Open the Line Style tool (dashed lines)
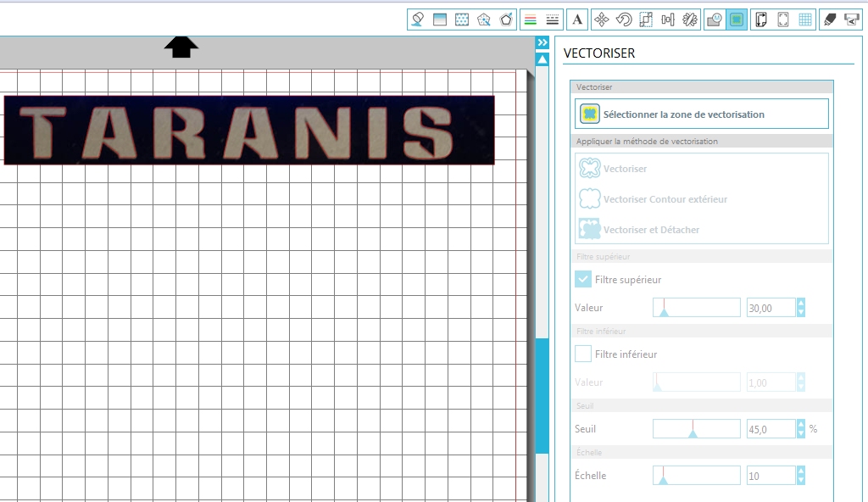 [x=553, y=20]
